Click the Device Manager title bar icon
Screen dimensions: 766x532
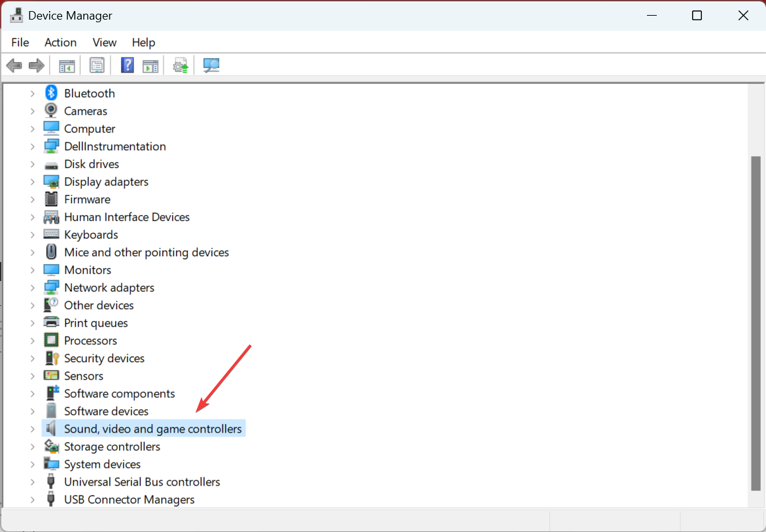coord(16,16)
